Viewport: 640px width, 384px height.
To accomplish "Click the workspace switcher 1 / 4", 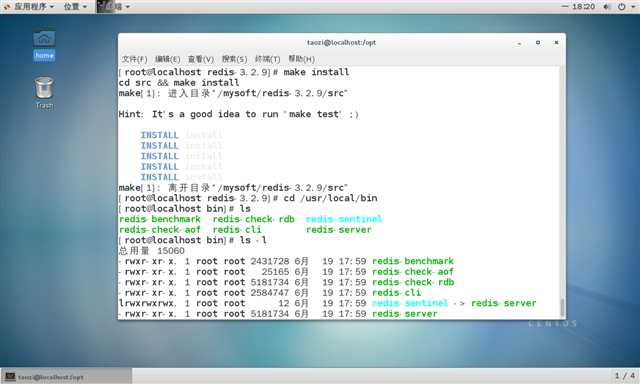I will 625,375.
